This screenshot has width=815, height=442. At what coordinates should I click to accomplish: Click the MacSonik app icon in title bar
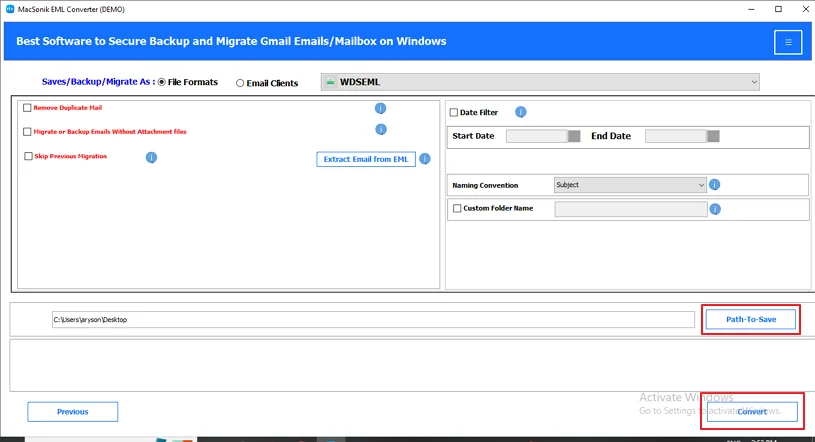coord(10,9)
